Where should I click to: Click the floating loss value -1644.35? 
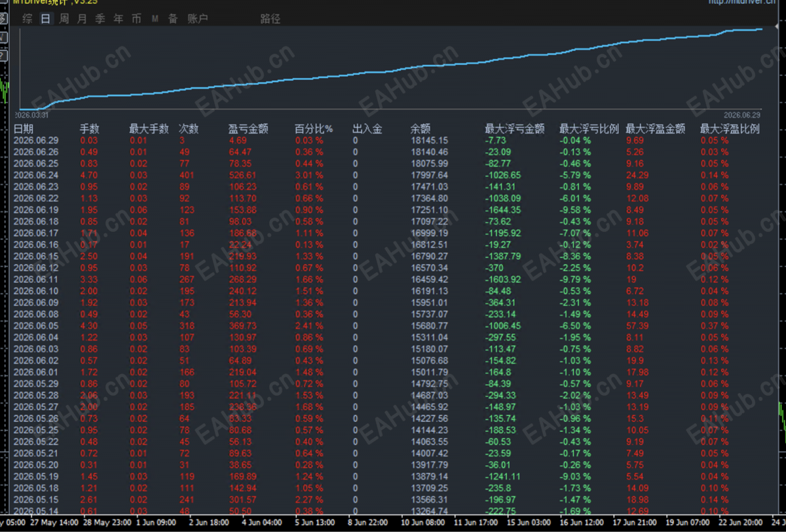pyautogui.click(x=503, y=210)
